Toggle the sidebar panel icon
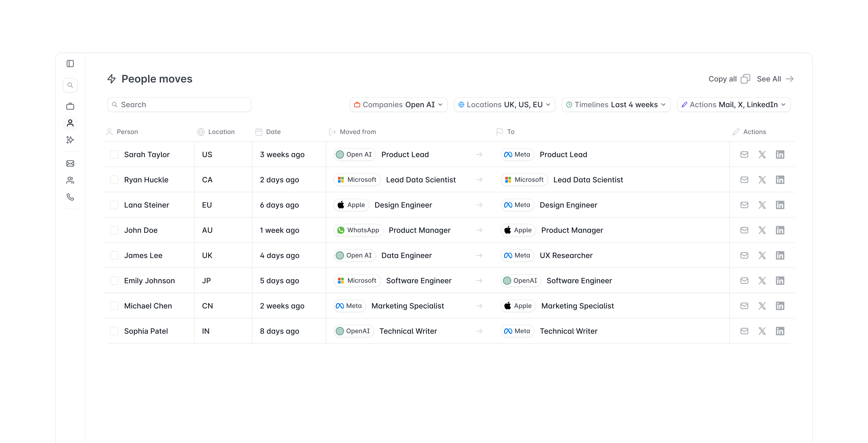Screen dimensions: 868x443 click(x=70, y=64)
